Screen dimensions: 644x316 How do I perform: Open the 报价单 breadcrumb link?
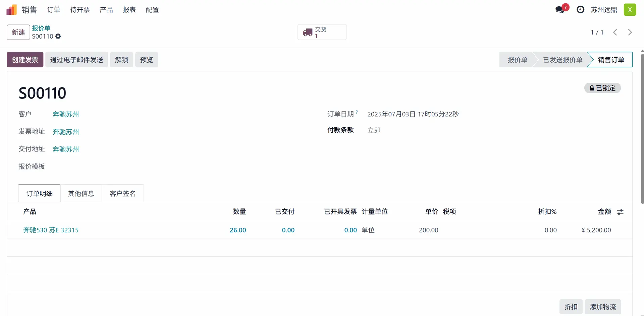coord(41,28)
